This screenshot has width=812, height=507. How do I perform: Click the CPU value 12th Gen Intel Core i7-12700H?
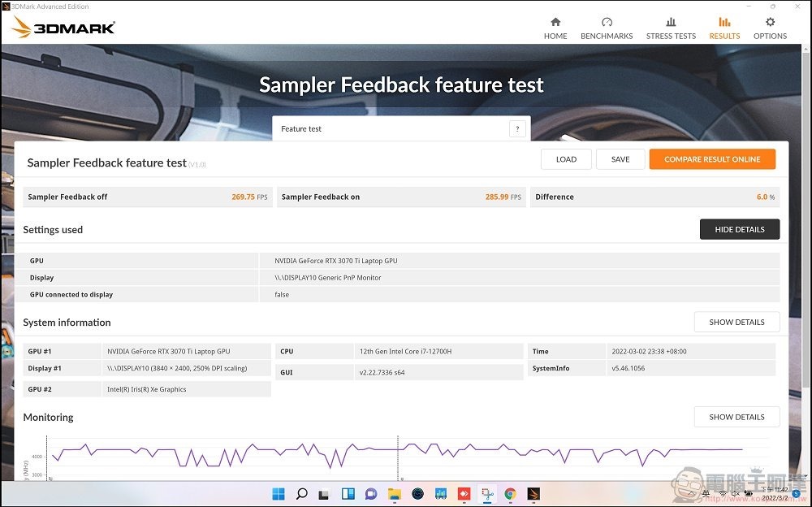tap(405, 352)
